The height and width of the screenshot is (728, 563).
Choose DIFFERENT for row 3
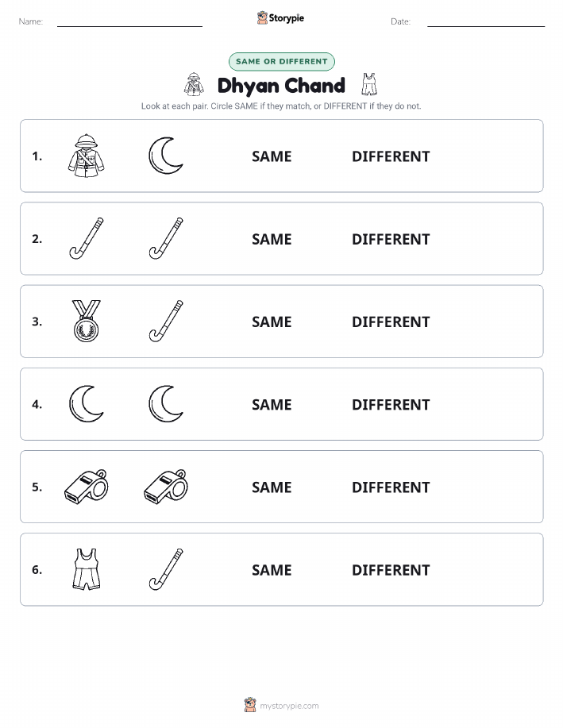pyautogui.click(x=391, y=322)
